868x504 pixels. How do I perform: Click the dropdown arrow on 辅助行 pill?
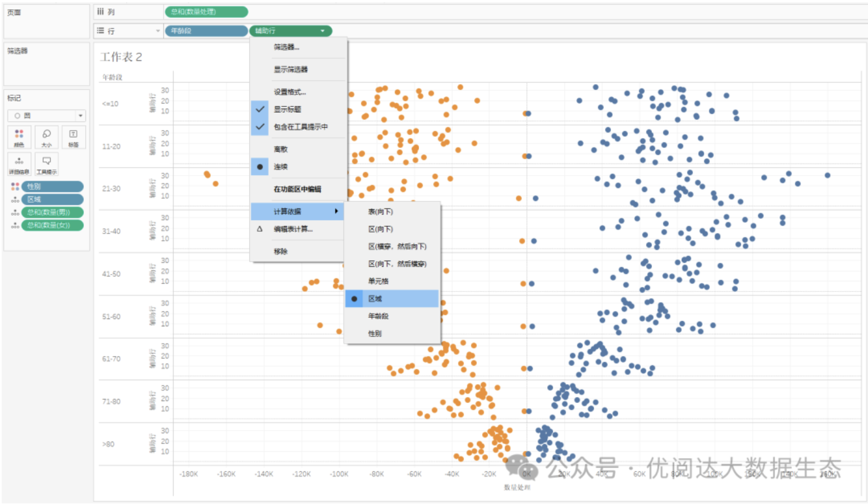click(x=322, y=31)
